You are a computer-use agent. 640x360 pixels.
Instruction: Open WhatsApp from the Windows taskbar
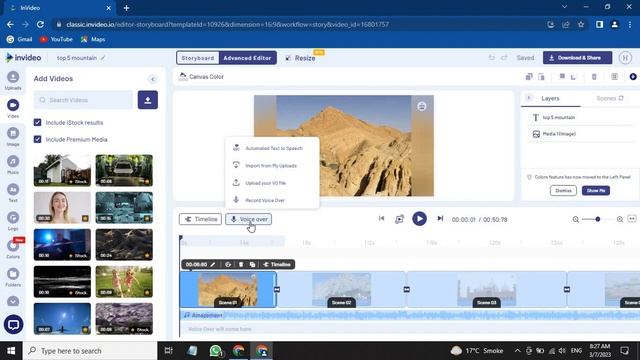click(216, 351)
